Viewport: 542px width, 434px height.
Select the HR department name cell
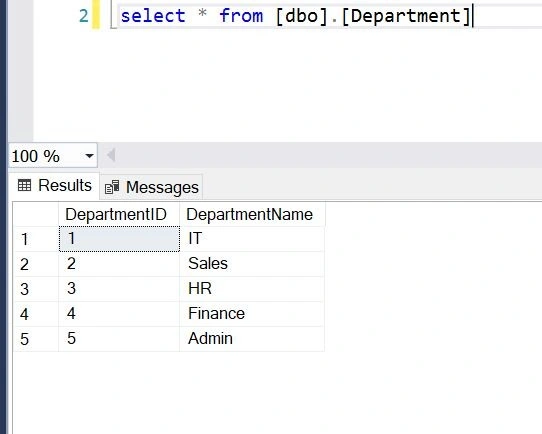pos(252,289)
